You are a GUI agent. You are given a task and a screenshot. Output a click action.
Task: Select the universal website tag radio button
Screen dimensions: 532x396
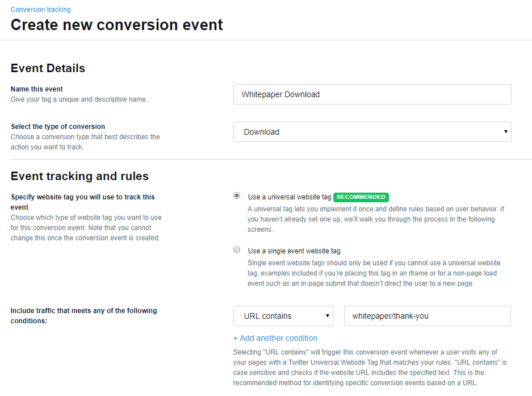point(237,196)
